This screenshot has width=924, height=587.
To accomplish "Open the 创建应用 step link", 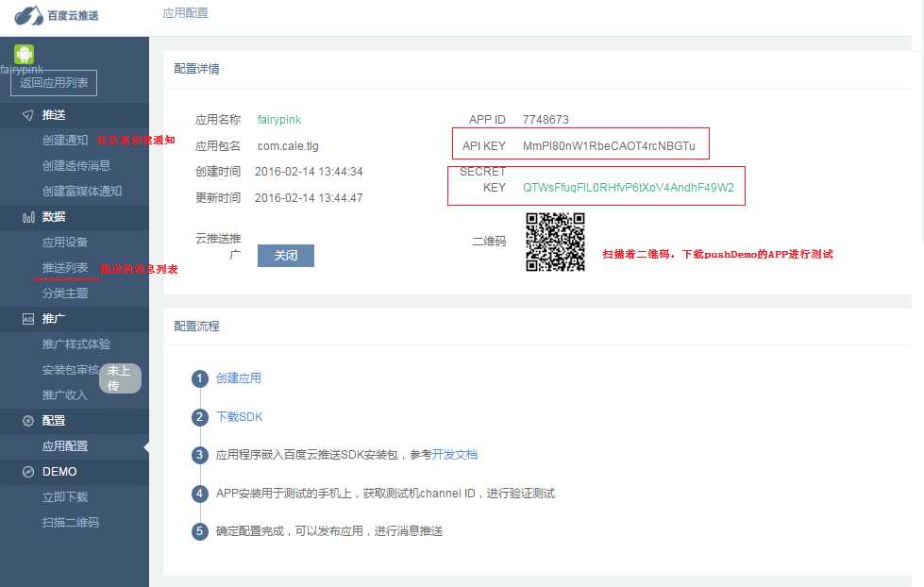I will coord(239,378).
